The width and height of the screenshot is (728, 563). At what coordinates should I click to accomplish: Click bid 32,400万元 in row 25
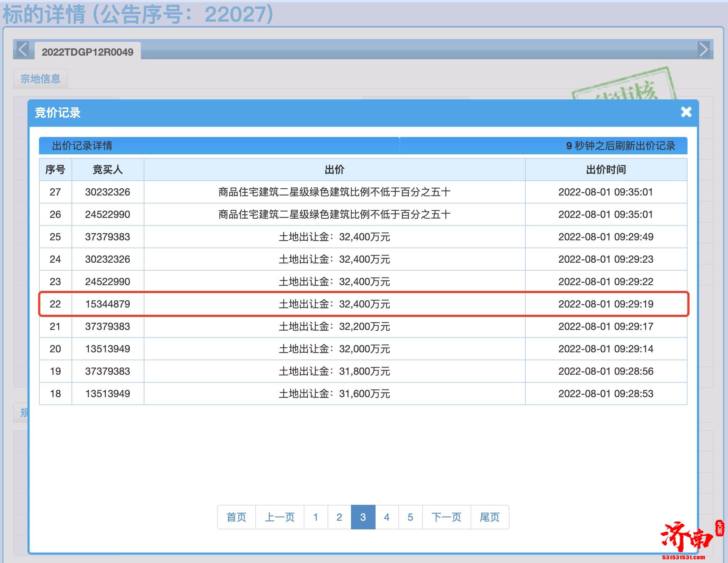coord(334,237)
